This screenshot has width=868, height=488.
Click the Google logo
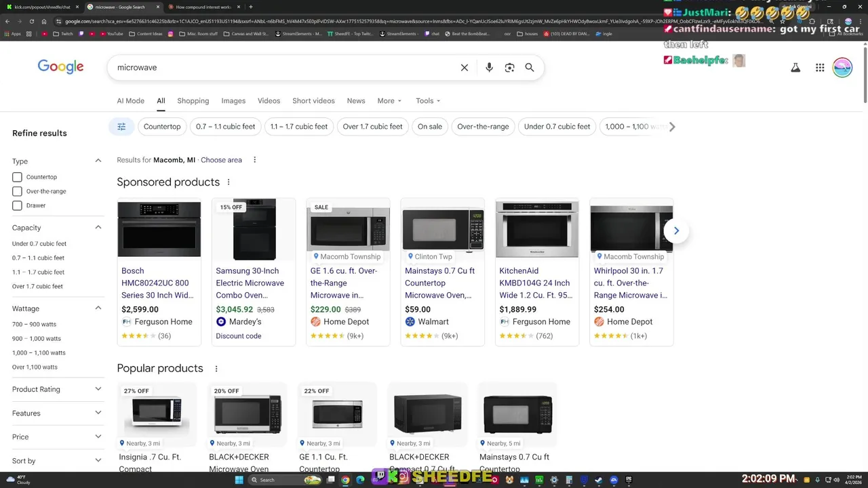pos(60,66)
